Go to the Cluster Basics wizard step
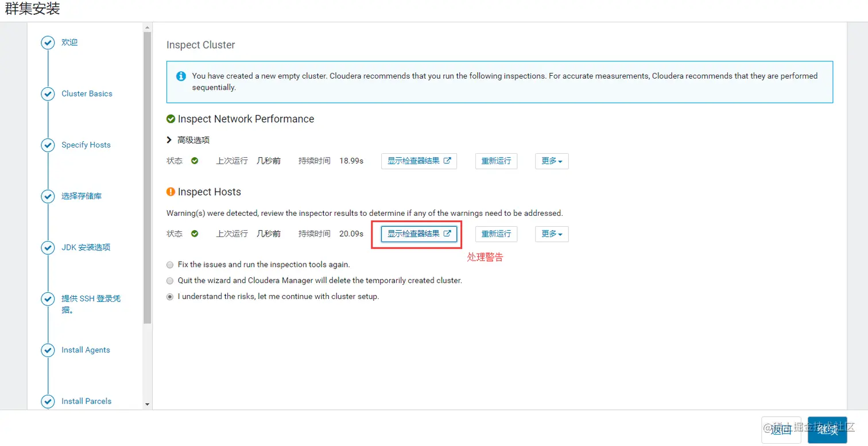The width and height of the screenshot is (868, 446). click(87, 94)
